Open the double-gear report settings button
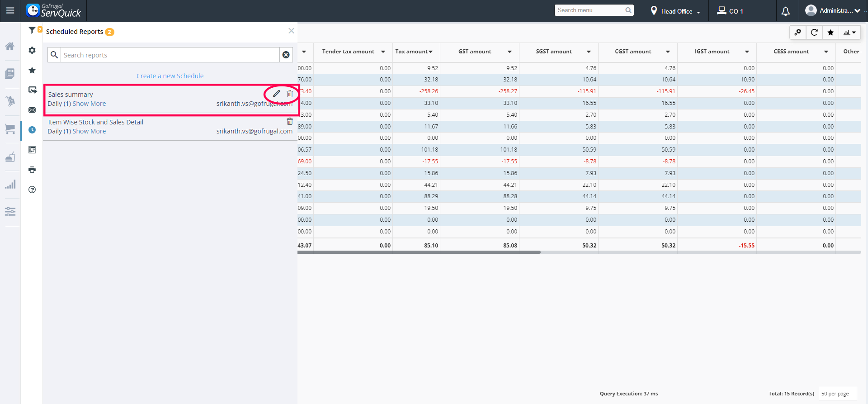 [798, 32]
